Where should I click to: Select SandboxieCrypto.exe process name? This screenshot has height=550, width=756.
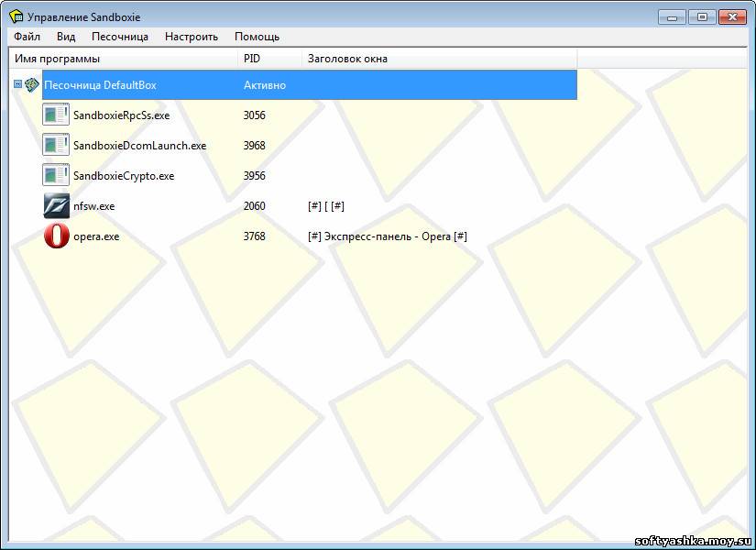click(x=124, y=176)
